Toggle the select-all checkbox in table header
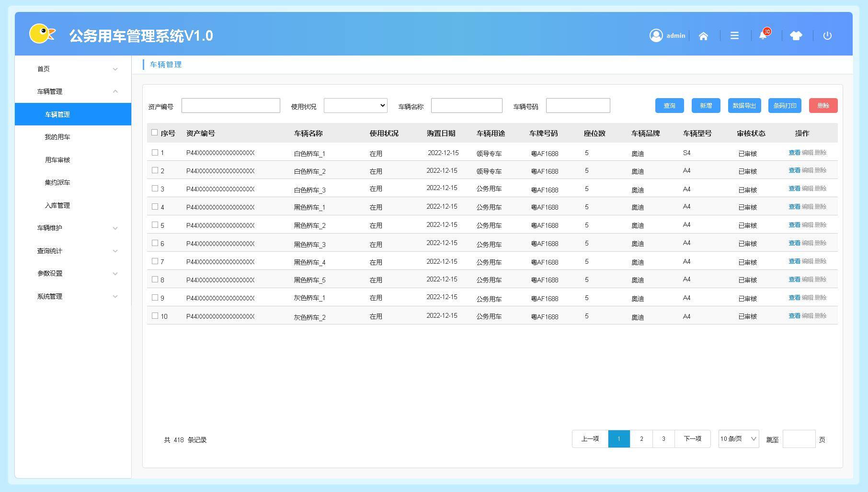Screen dimensions: 868x492 coord(154,133)
